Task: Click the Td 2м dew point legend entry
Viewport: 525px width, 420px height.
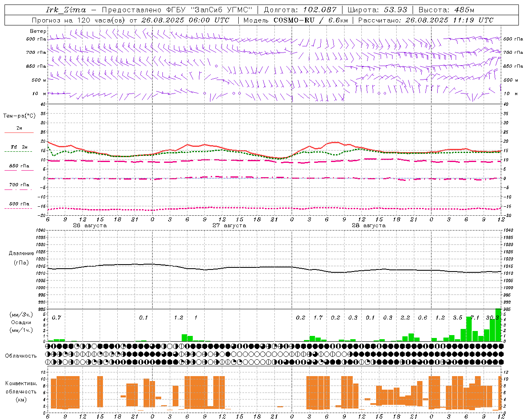Action: [x=19, y=147]
